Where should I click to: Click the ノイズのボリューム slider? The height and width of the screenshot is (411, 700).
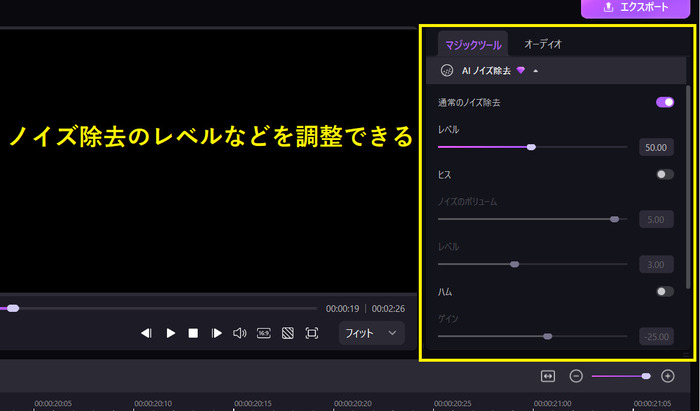(533, 219)
